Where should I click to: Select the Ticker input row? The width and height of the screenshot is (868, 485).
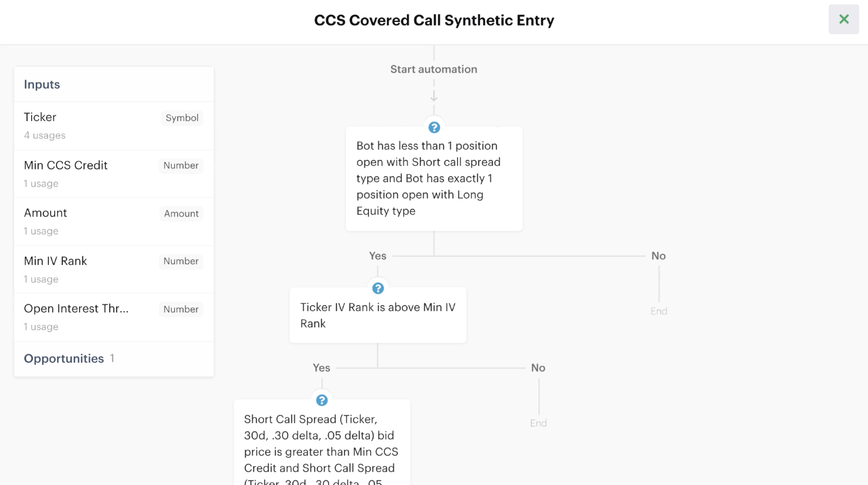(x=114, y=126)
